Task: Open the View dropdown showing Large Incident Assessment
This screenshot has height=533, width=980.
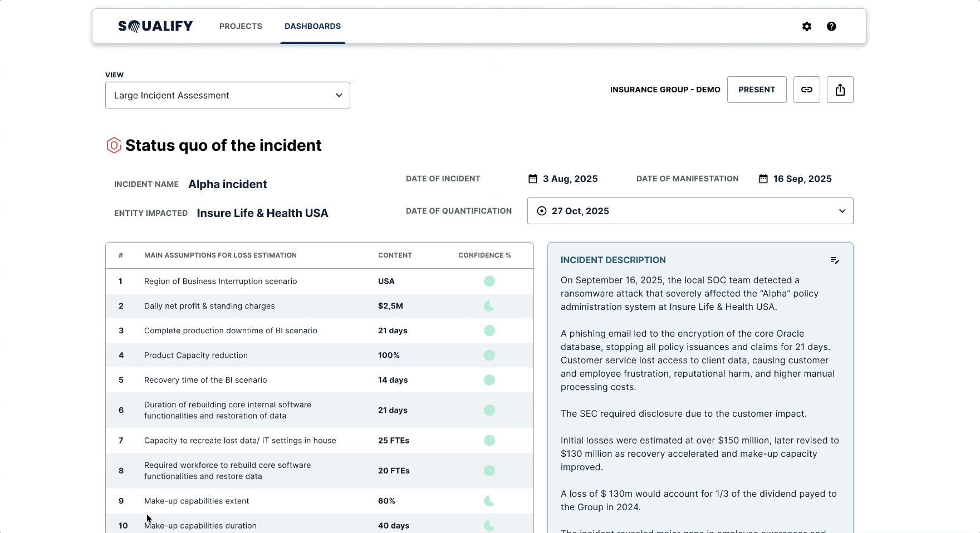Action: click(x=228, y=95)
